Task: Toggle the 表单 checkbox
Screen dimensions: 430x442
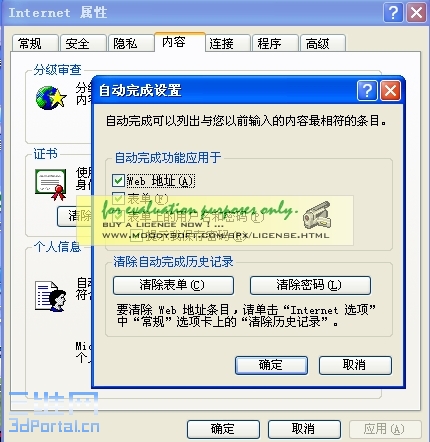Action: tap(118, 198)
